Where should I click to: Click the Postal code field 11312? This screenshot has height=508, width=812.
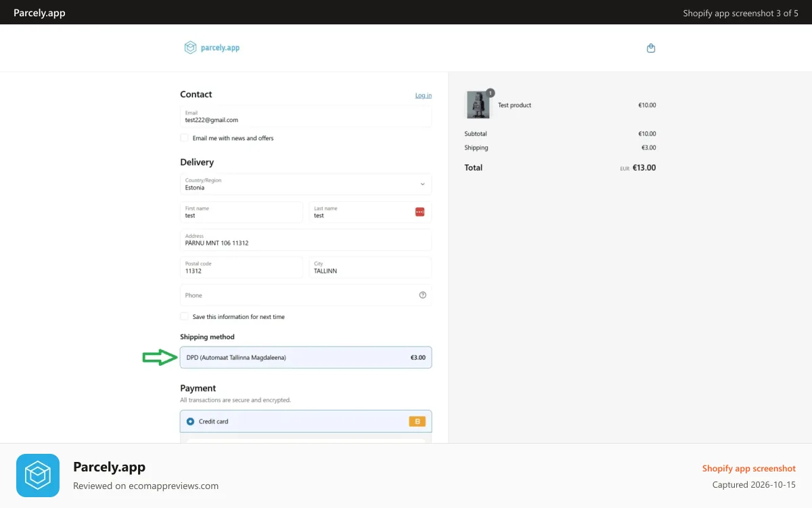(x=242, y=267)
